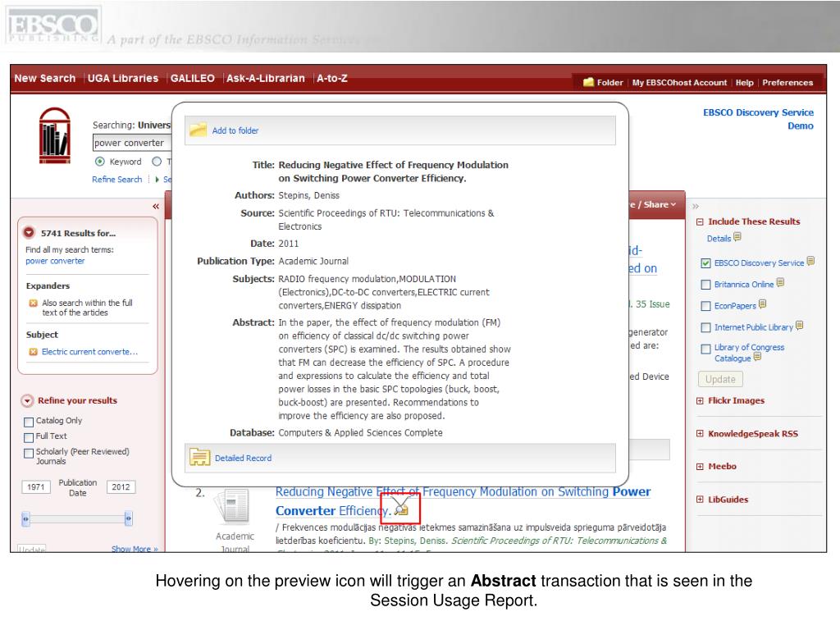Click the Folder icon in top bar
Image resolution: width=840 pixels, height=630 pixels.
pyautogui.click(x=589, y=82)
